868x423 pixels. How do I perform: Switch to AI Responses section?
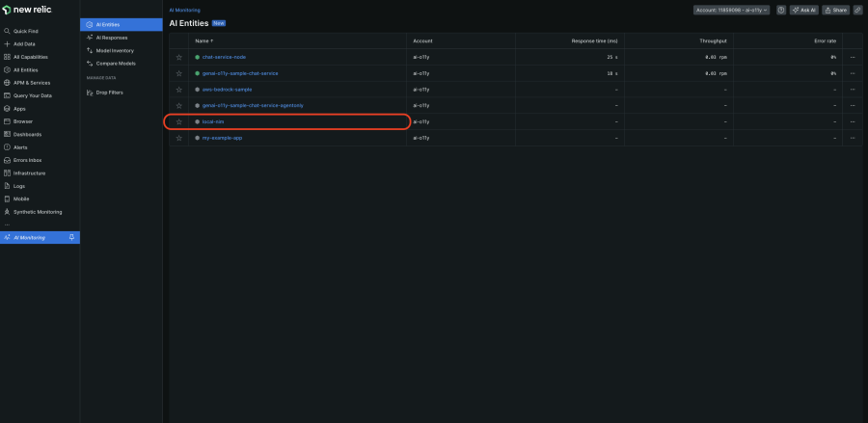coord(113,37)
